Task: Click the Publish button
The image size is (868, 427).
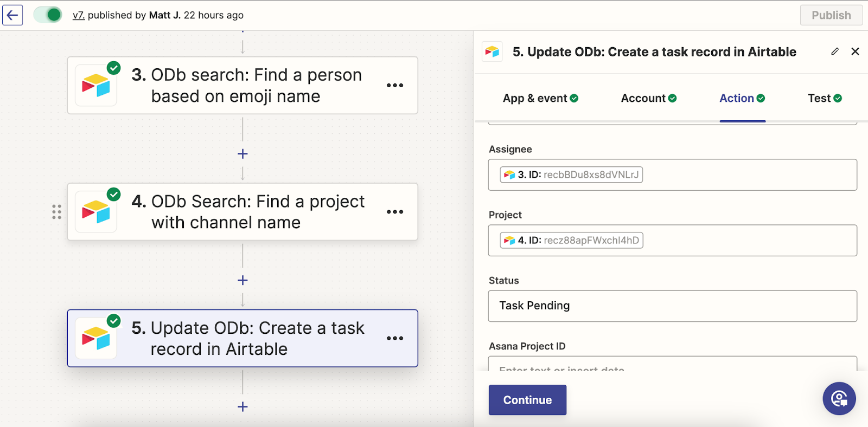Action: coord(831,15)
